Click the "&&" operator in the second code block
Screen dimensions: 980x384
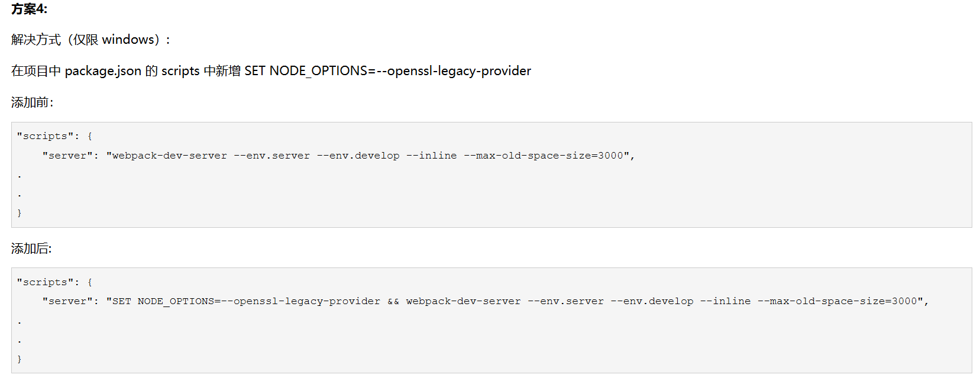pos(393,302)
